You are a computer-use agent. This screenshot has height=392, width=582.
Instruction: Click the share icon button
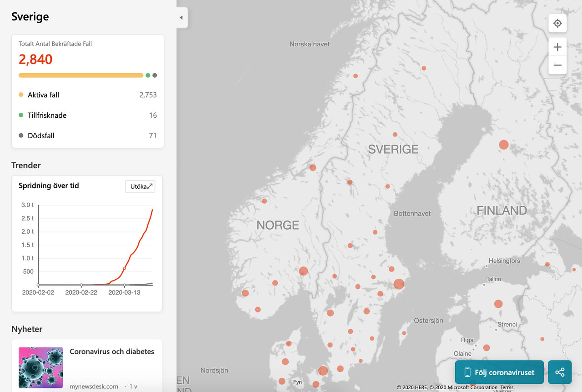pyautogui.click(x=560, y=372)
